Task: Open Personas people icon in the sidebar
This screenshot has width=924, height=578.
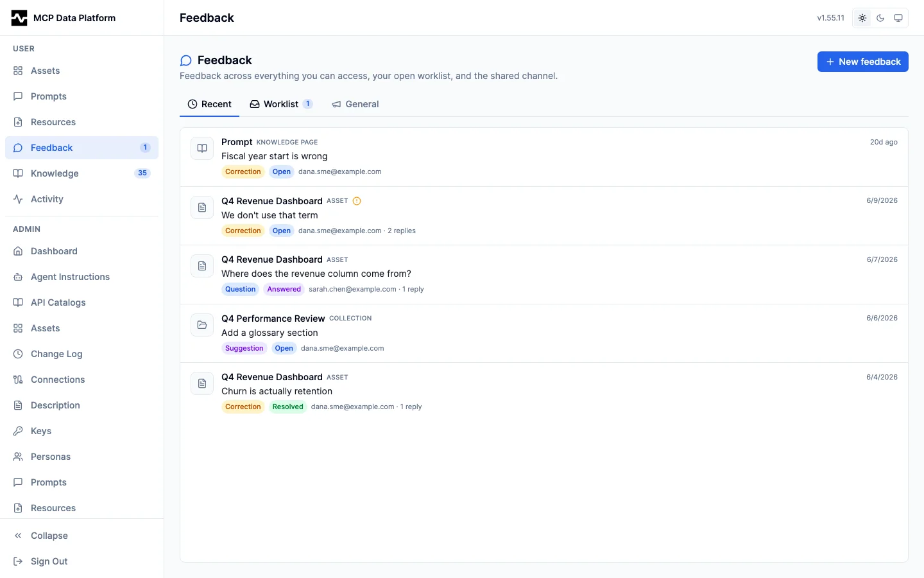Action: (18, 457)
